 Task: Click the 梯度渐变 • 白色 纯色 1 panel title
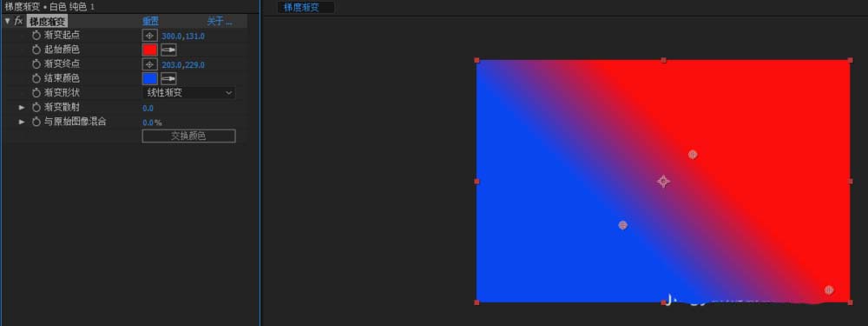click(x=49, y=8)
